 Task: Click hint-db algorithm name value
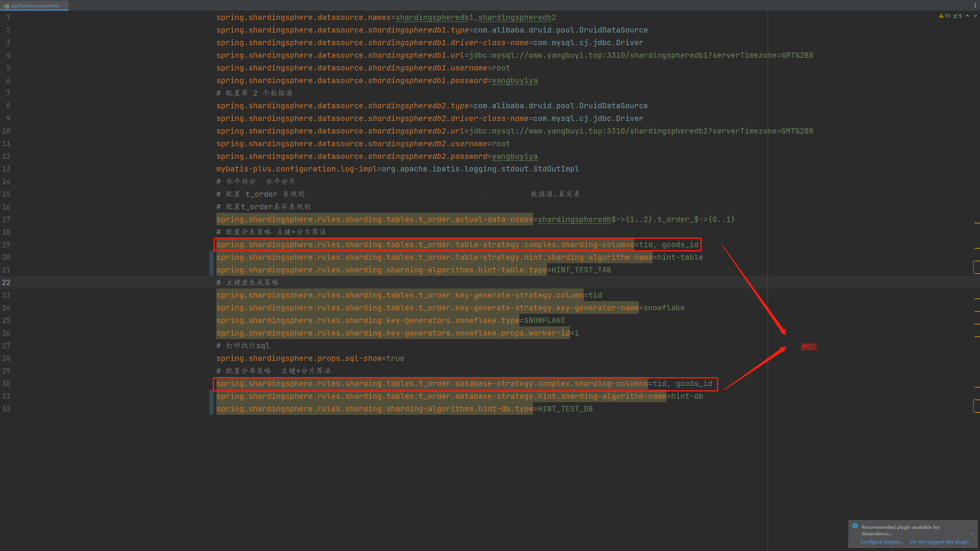click(x=687, y=396)
